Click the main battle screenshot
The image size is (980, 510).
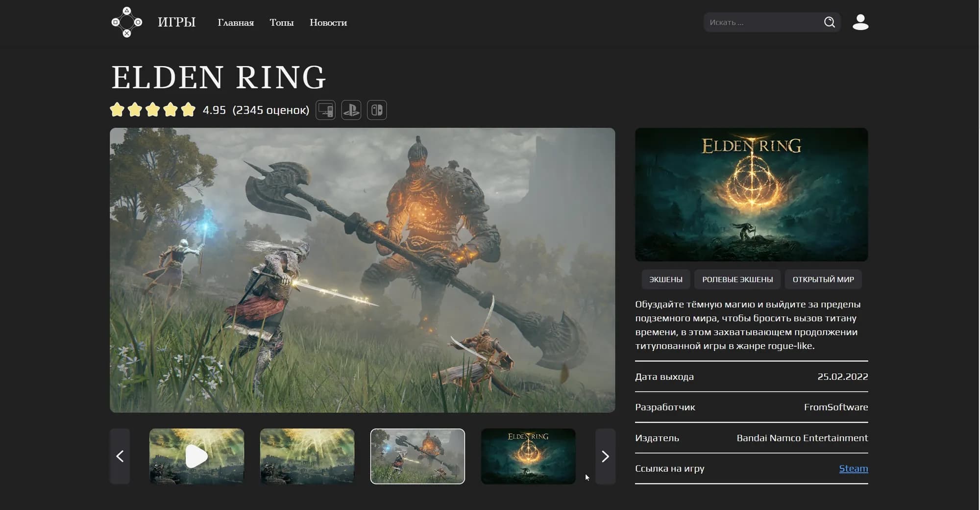363,270
